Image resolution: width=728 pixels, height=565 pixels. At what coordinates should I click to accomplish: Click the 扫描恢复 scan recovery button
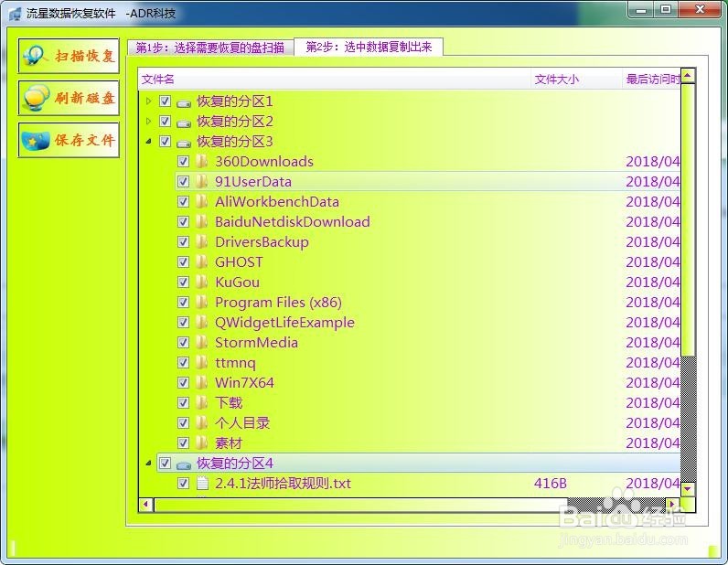pos(69,56)
